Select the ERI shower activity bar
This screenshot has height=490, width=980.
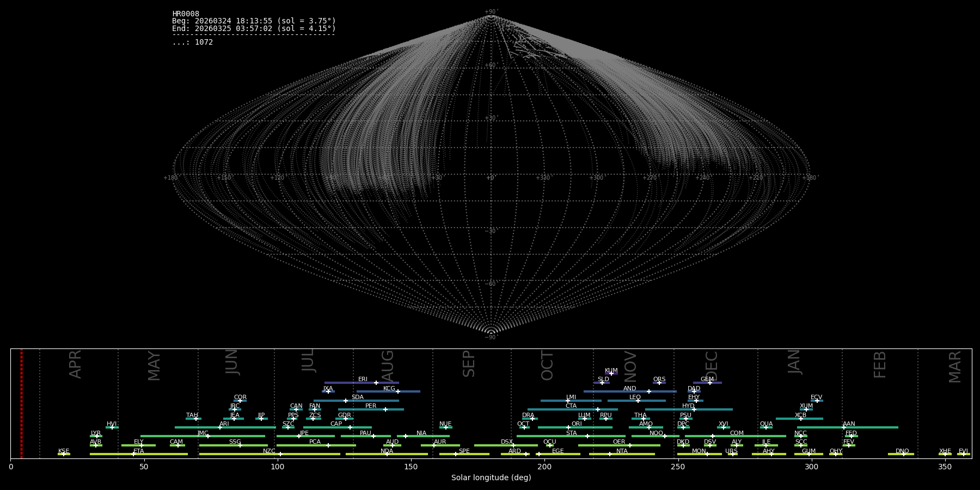tap(362, 383)
